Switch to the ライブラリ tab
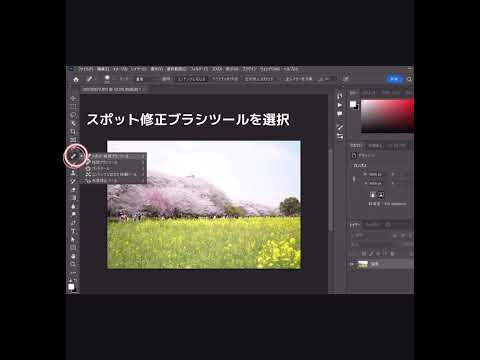480x360 pixels. (397, 146)
